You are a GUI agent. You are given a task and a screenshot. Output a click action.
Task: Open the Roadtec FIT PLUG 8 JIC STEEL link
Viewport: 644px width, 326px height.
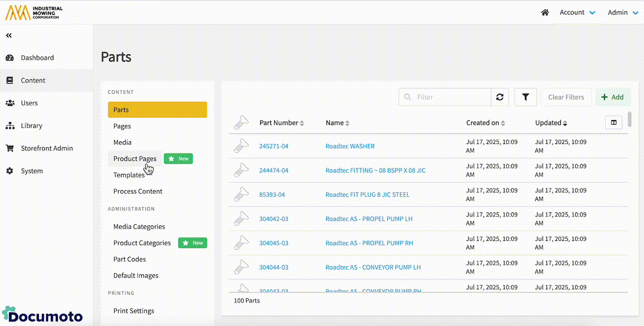(x=367, y=195)
